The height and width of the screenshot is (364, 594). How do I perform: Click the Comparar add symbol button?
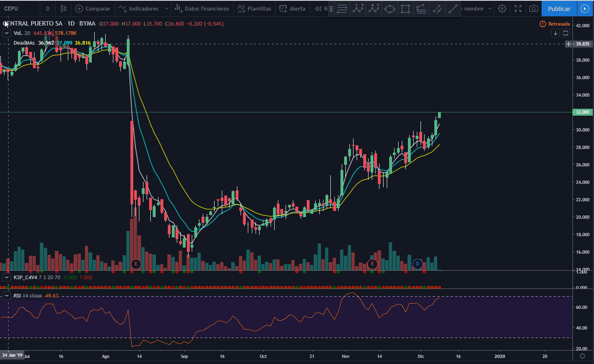point(93,9)
